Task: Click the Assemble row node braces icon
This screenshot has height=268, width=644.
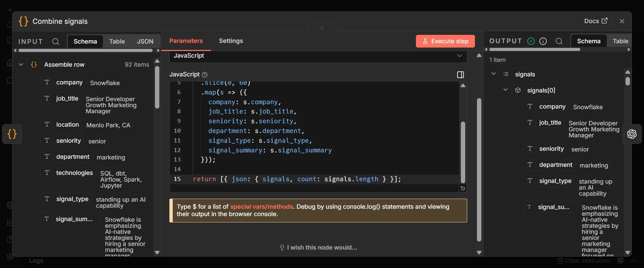Action: coord(34,65)
